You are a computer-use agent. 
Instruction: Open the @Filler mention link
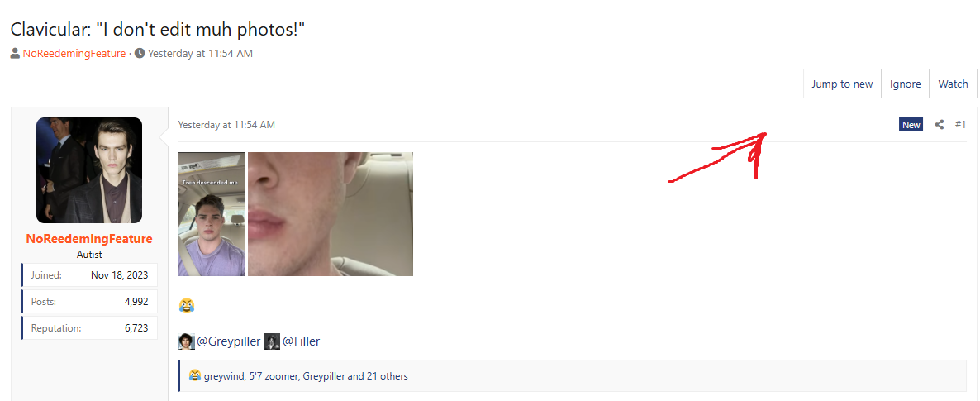pyautogui.click(x=302, y=341)
